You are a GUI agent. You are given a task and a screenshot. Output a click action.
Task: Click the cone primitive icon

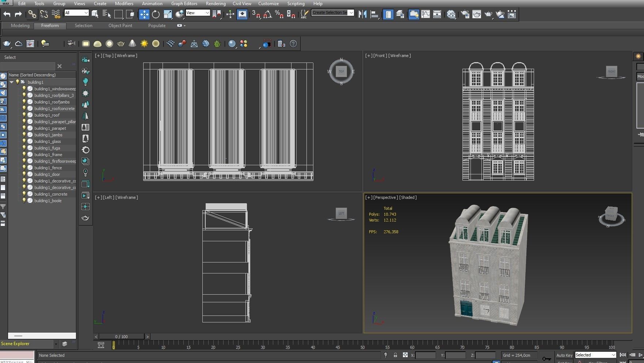[x=132, y=44]
